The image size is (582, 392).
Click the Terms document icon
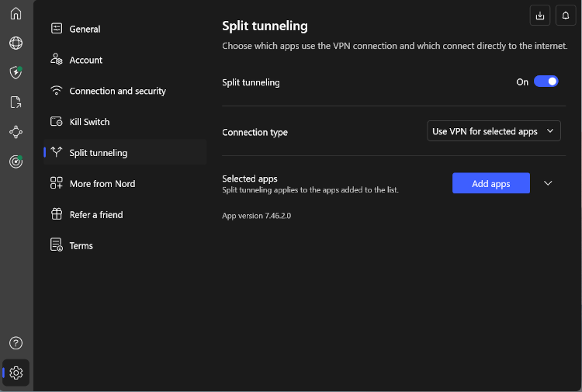point(57,245)
